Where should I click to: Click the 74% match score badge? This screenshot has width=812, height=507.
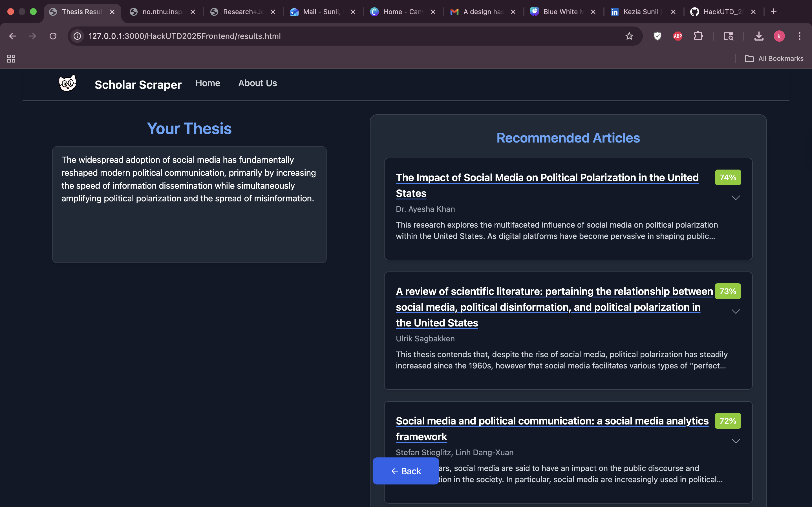727,177
